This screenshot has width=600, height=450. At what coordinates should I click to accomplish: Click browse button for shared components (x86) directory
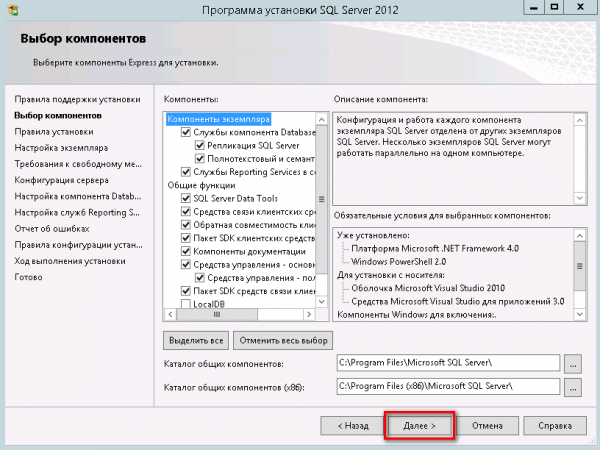pyautogui.click(x=573, y=386)
